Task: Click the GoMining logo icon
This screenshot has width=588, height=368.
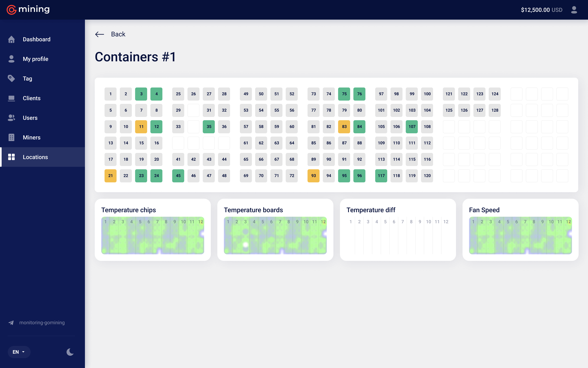Action: tap(11, 10)
